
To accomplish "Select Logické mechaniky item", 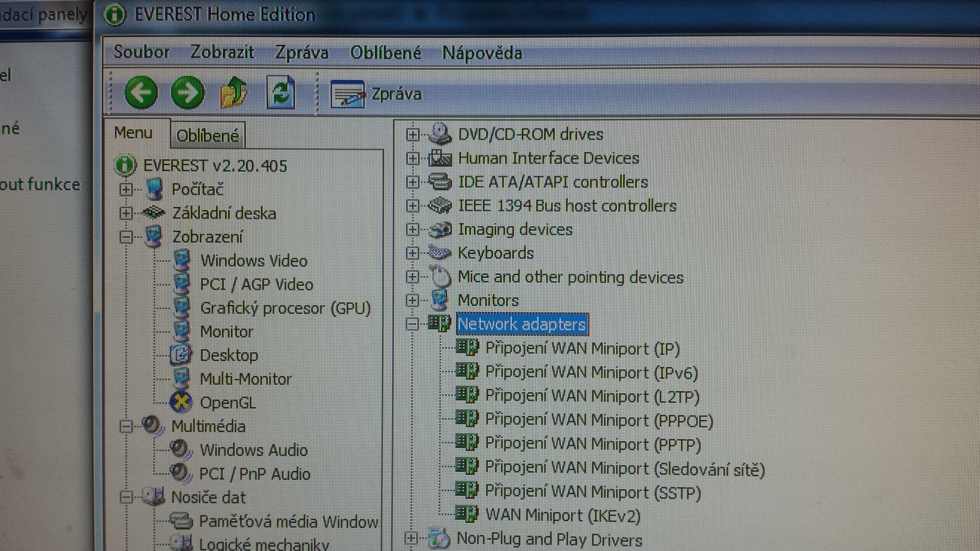I will coord(264,544).
